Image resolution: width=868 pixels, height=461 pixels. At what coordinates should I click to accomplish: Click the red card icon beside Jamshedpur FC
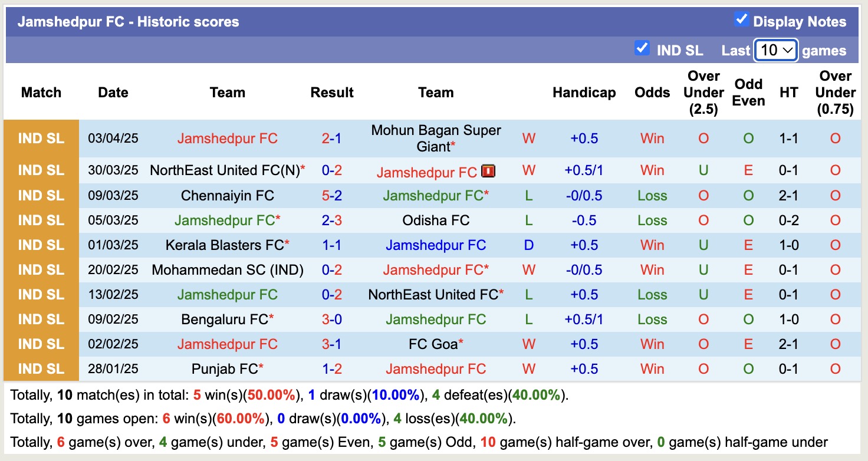pyautogui.click(x=488, y=171)
